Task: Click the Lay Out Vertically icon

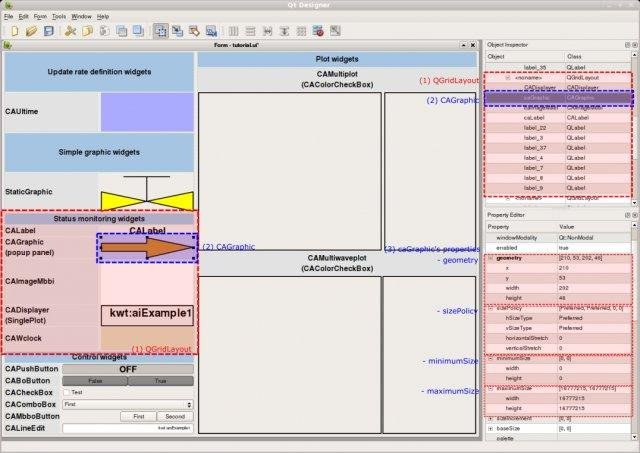Action: point(250,31)
